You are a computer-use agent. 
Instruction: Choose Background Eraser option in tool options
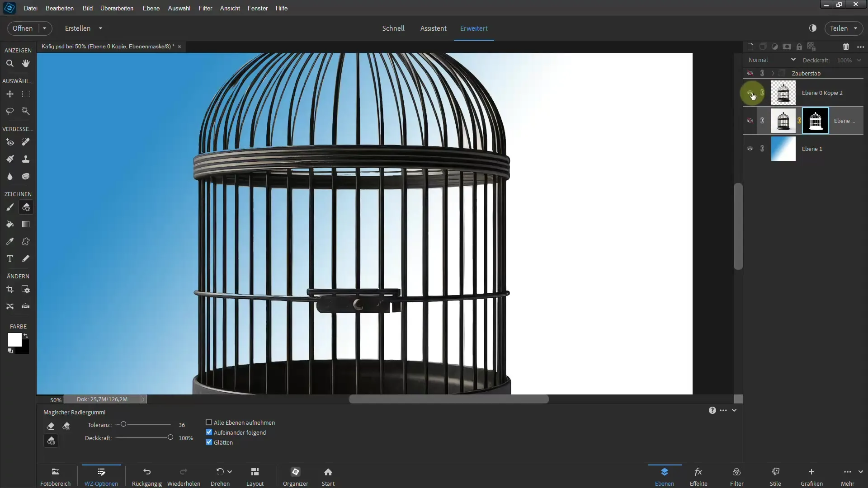click(66, 426)
